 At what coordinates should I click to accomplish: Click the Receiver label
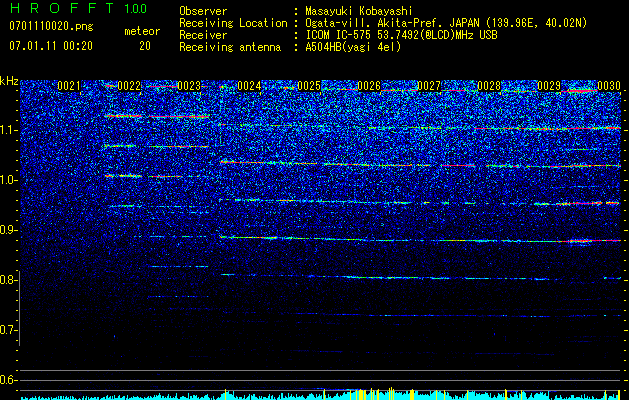click(203, 35)
